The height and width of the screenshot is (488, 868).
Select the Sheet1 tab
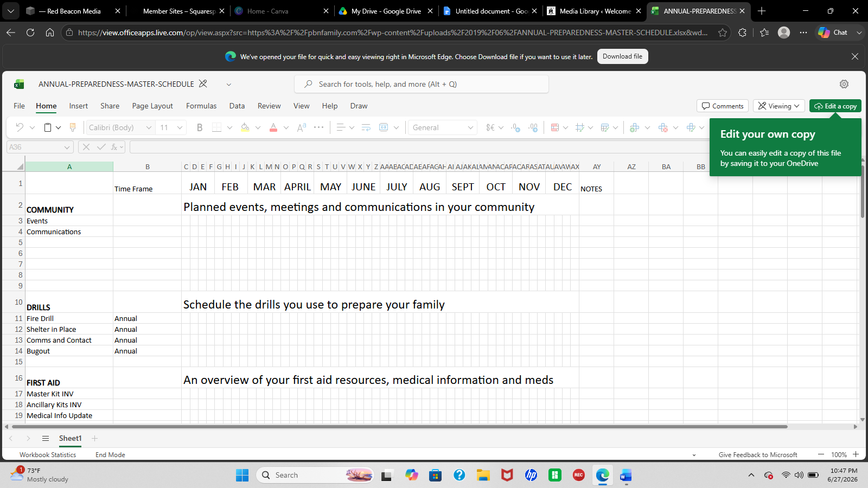[x=71, y=438]
